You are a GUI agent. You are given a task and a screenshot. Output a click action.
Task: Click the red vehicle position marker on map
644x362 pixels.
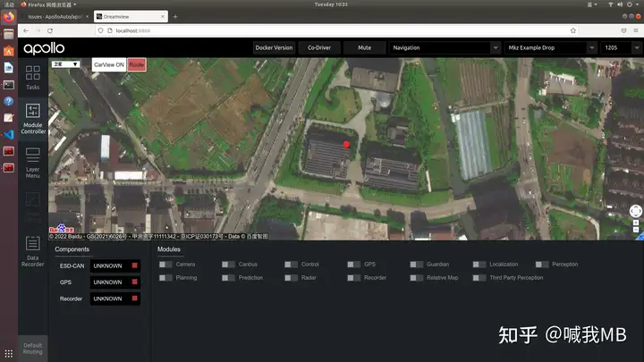click(x=346, y=144)
